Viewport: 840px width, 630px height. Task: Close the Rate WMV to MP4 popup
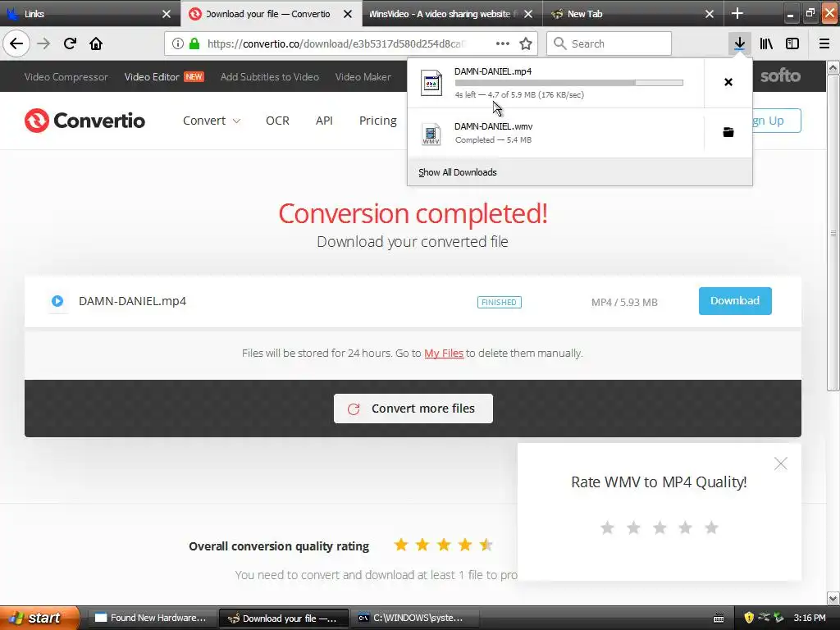coord(781,463)
